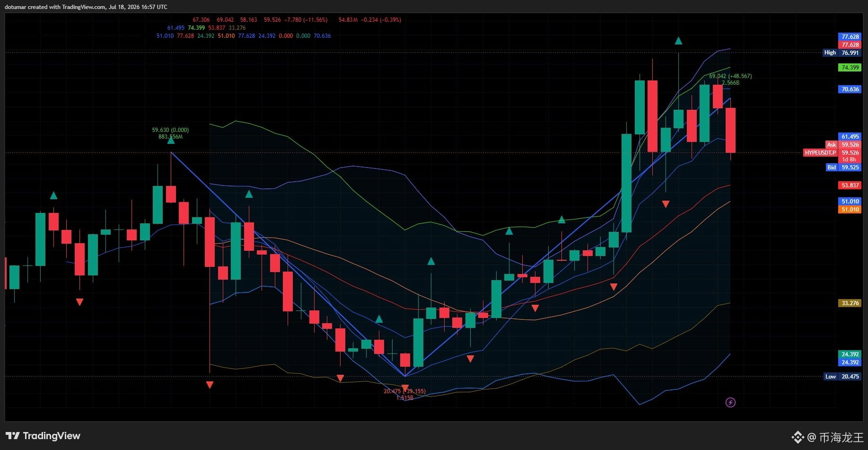
Task: Click the 54.83M volume value in legend
Action: point(348,20)
